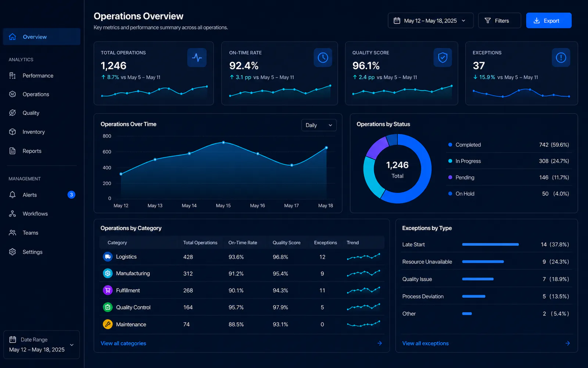Follow the View all exceptions link

(426, 343)
